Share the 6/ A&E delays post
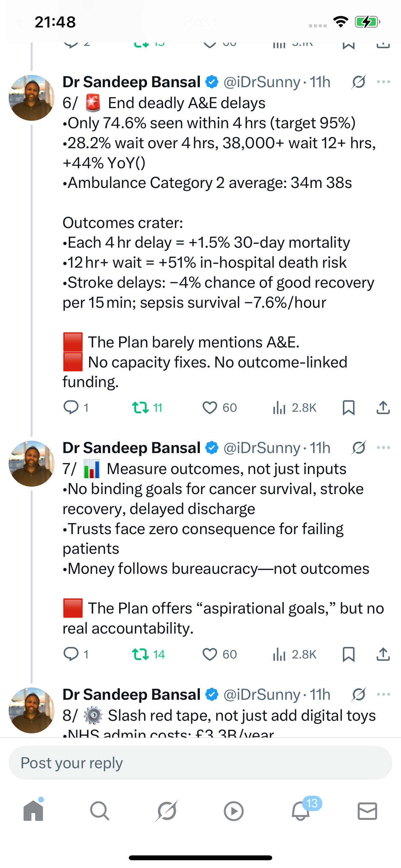Image resolution: width=401 pixels, height=868 pixels. 383,408
